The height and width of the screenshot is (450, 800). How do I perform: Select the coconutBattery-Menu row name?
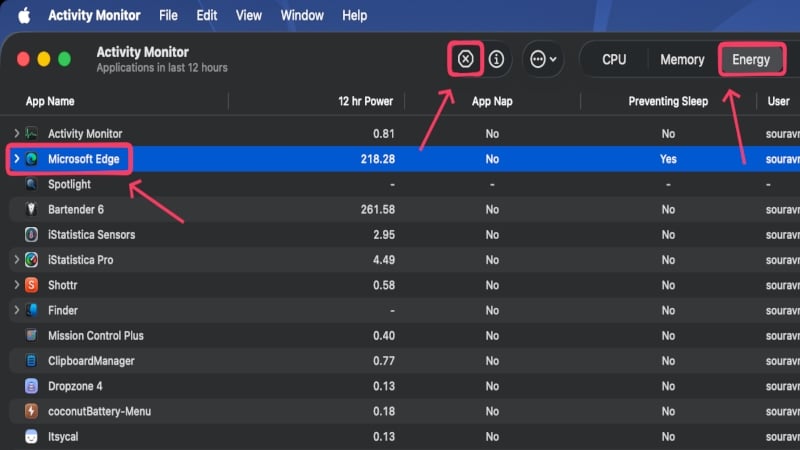coord(99,411)
